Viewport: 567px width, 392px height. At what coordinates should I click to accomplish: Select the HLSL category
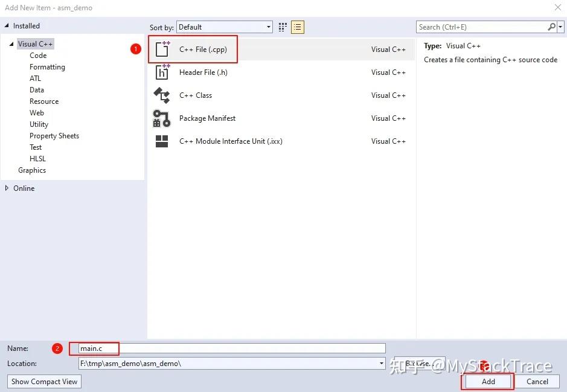[37, 159]
